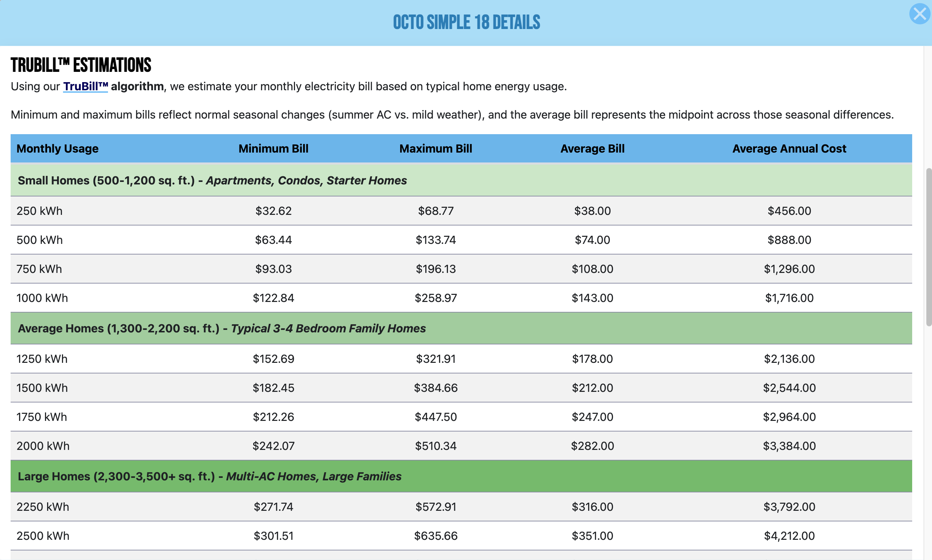The width and height of the screenshot is (932, 560).
Task: Select the Average Homes section header row
Action: pos(222,328)
